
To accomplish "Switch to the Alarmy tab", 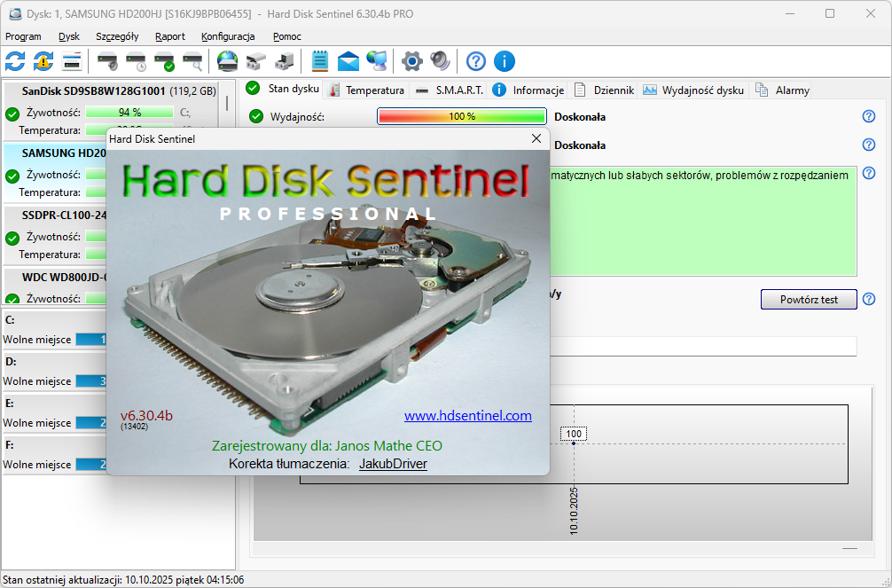I will (x=782, y=90).
